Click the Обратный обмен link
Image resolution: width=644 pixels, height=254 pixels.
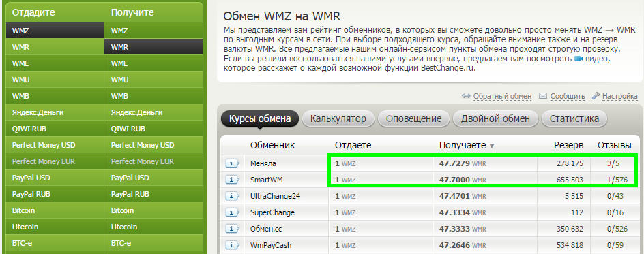point(502,96)
